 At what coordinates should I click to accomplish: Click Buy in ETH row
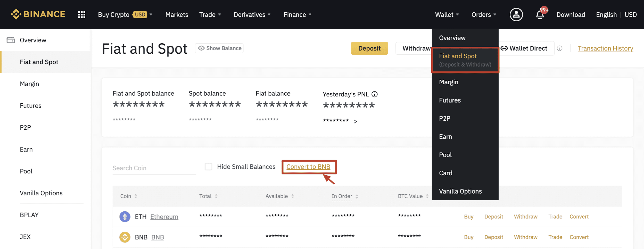pyautogui.click(x=469, y=217)
